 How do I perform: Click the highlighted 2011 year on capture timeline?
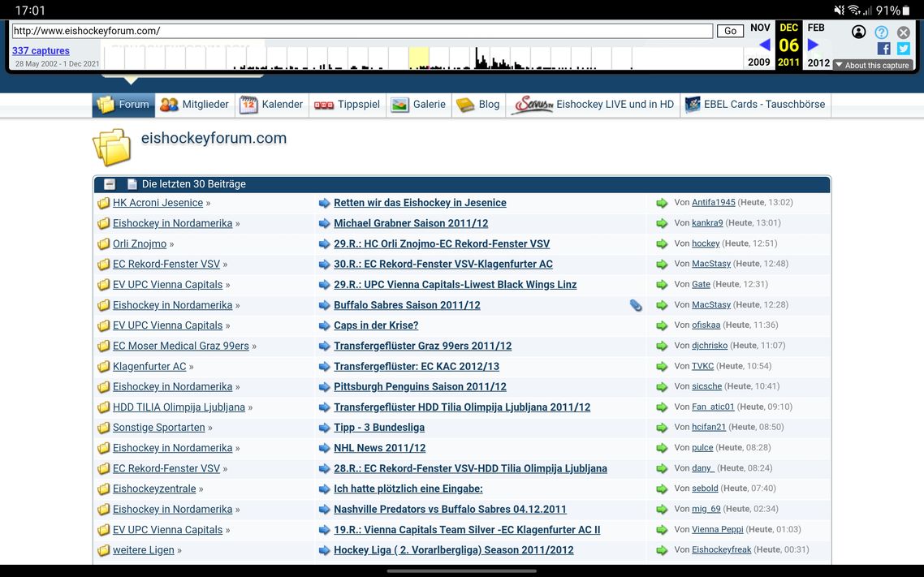point(788,62)
